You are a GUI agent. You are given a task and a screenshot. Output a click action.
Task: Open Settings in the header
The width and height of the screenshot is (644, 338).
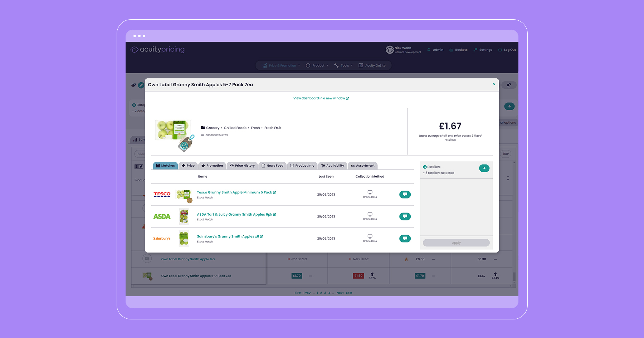pyautogui.click(x=483, y=50)
